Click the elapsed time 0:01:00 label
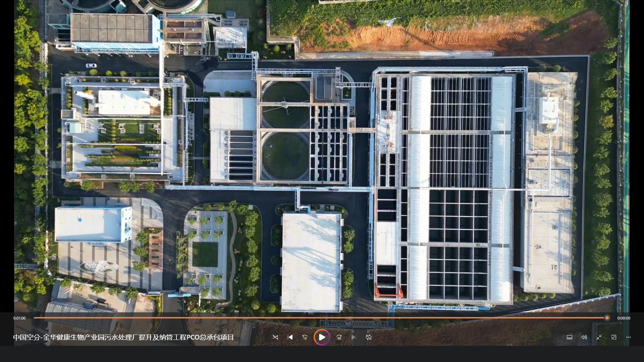 [x=19, y=318]
